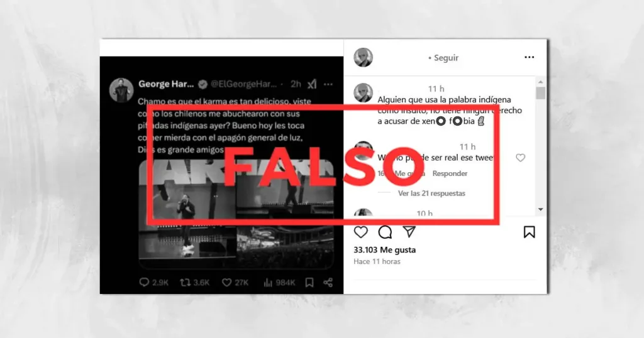Like the Instagram post with heart icon
Viewport: 644px width, 338px height.
click(x=360, y=232)
